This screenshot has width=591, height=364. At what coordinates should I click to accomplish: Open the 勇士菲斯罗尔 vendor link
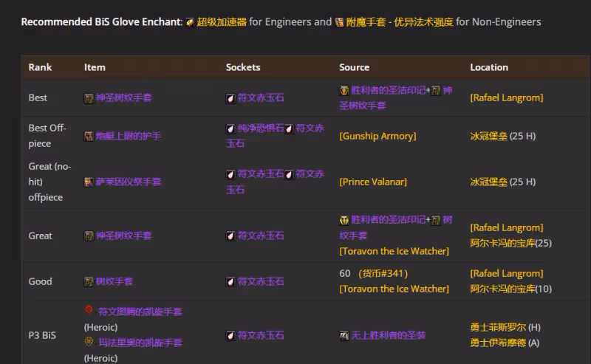click(x=498, y=327)
